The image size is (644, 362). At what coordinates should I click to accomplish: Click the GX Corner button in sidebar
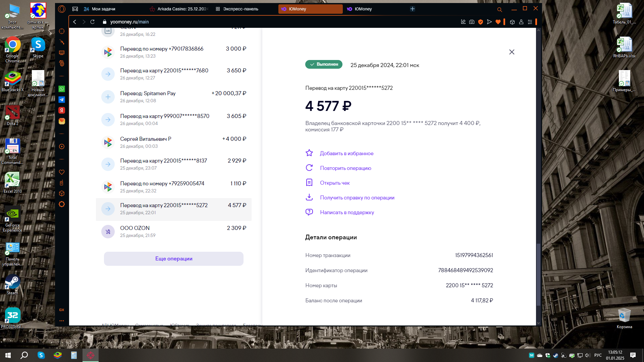point(62,310)
